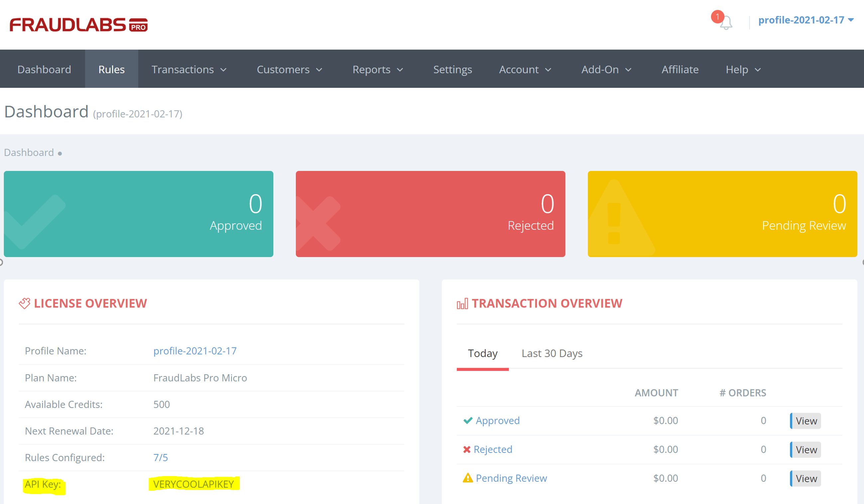Open the Rules menu item
The height and width of the screenshot is (504, 864).
(x=111, y=69)
